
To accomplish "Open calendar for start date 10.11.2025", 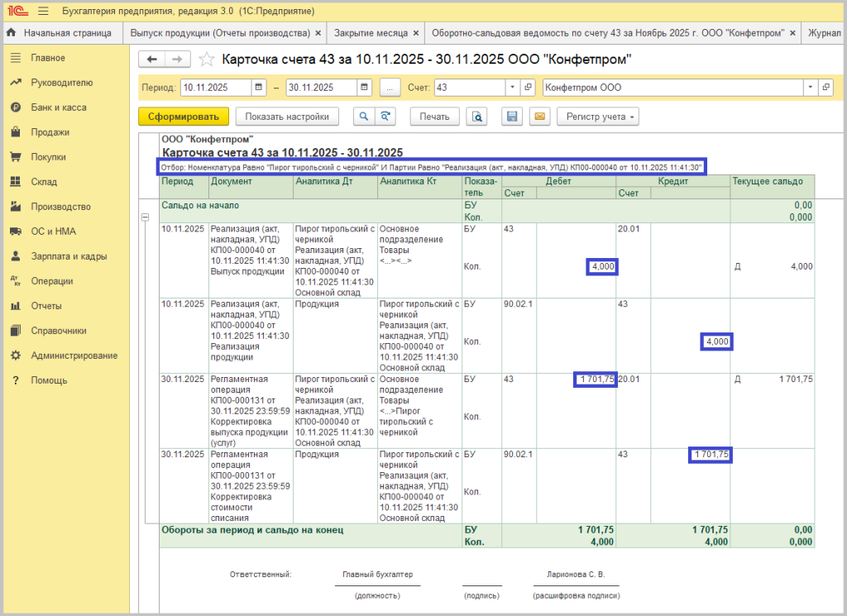I will (260, 88).
